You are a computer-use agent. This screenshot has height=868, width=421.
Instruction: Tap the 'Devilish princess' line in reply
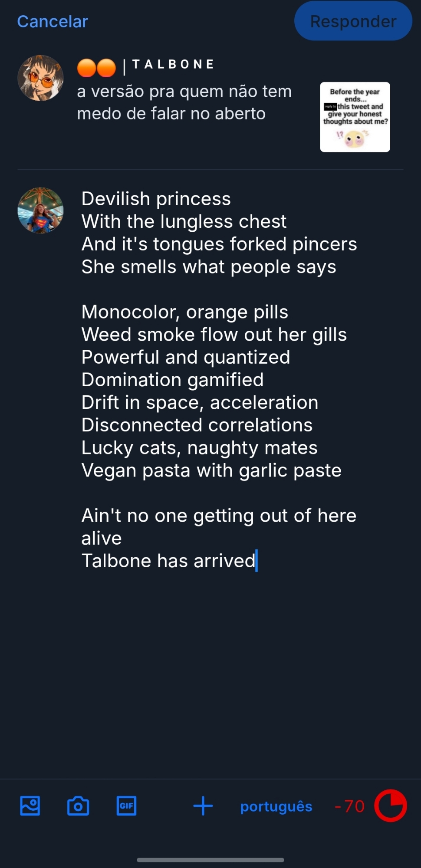(156, 199)
